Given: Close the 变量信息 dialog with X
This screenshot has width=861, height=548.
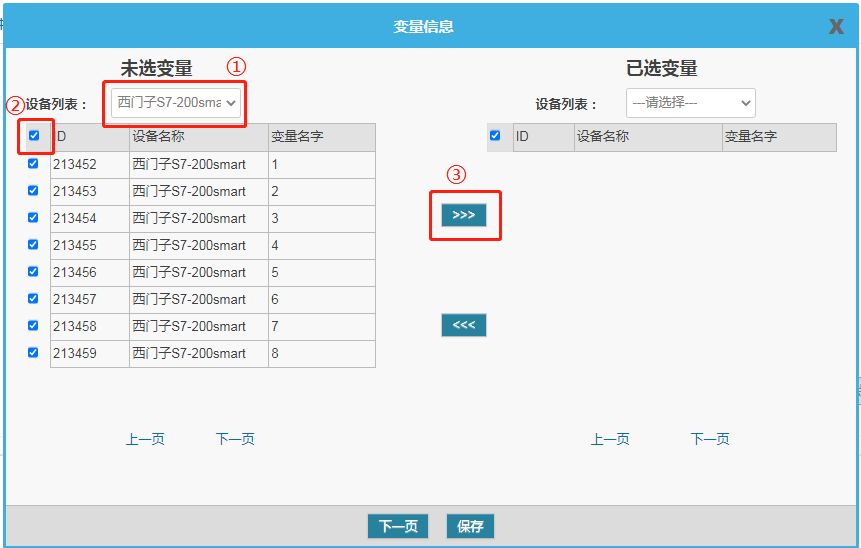Looking at the screenshot, I should [836, 27].
